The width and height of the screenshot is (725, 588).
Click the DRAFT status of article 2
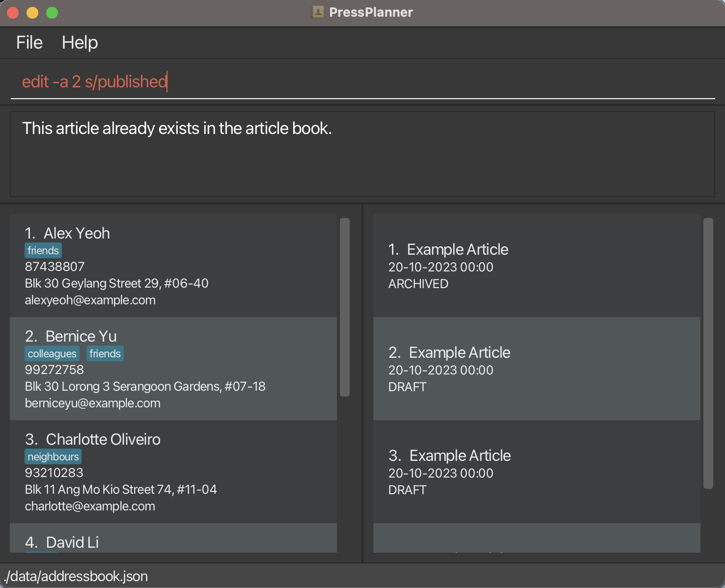point(407,387)
